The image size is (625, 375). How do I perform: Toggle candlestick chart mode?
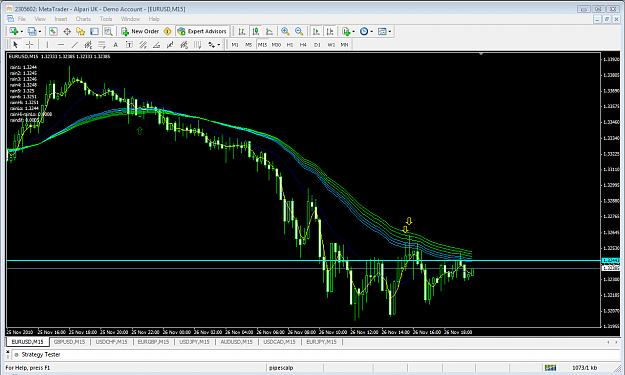coord(256,31)
